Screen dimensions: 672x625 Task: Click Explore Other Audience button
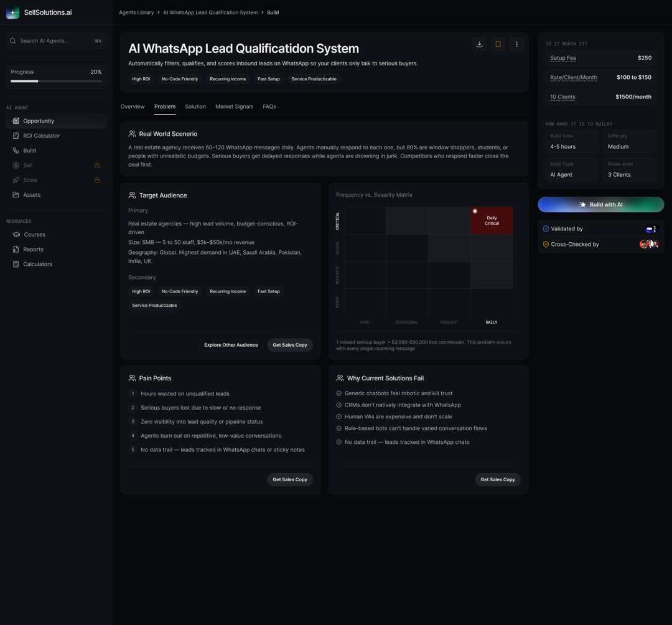pos(231,345)
